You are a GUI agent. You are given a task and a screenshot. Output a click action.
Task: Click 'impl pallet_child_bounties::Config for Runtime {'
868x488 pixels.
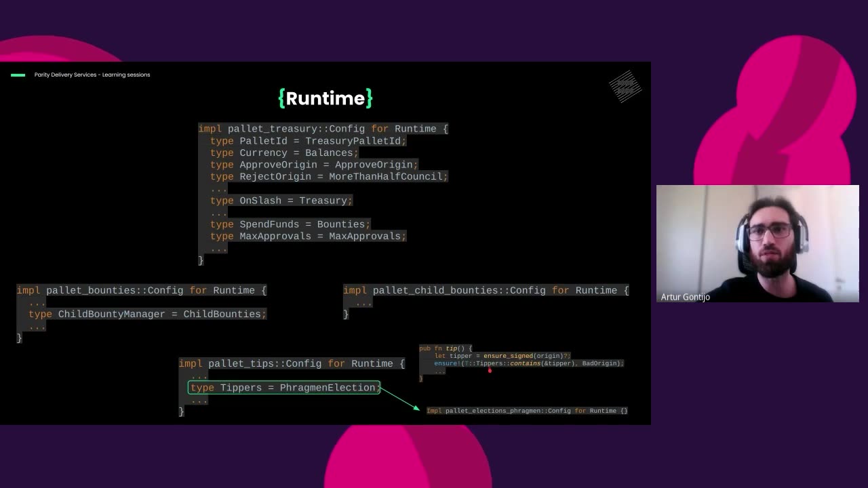(x=486, y=290)
